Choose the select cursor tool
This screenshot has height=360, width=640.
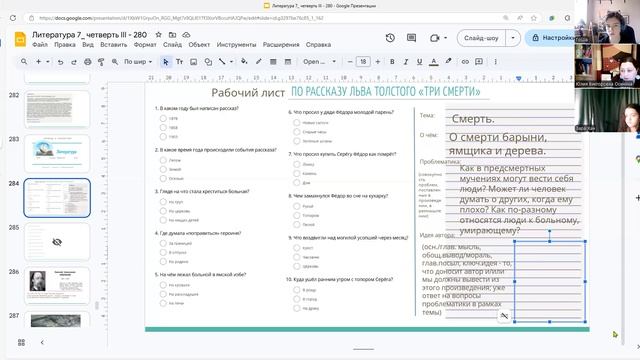point(165,62)
